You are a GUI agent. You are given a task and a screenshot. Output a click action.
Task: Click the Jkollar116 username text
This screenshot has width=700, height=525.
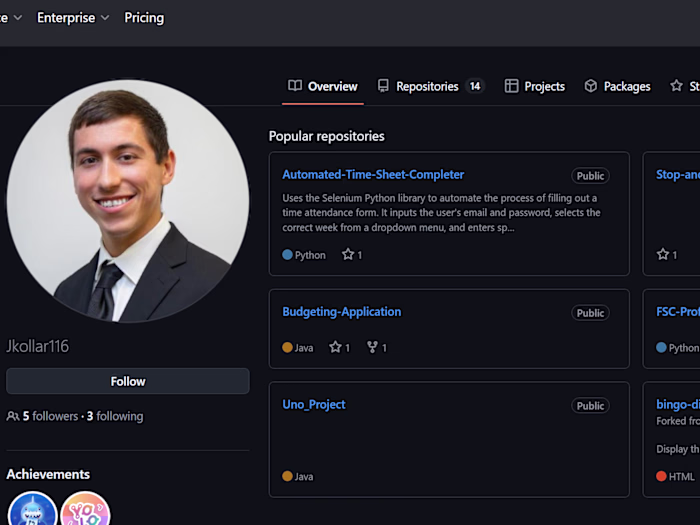38,346
